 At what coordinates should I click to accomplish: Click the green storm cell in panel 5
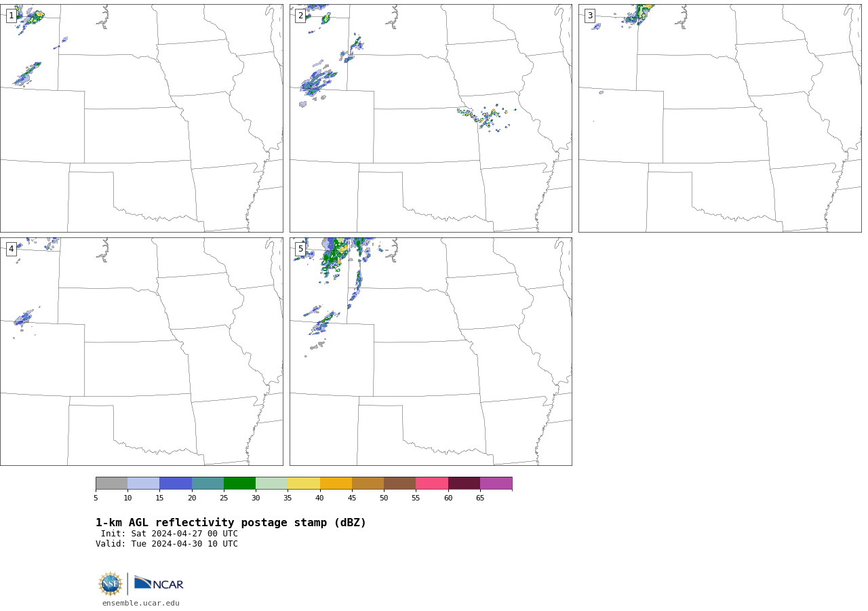tap(335, 256)
